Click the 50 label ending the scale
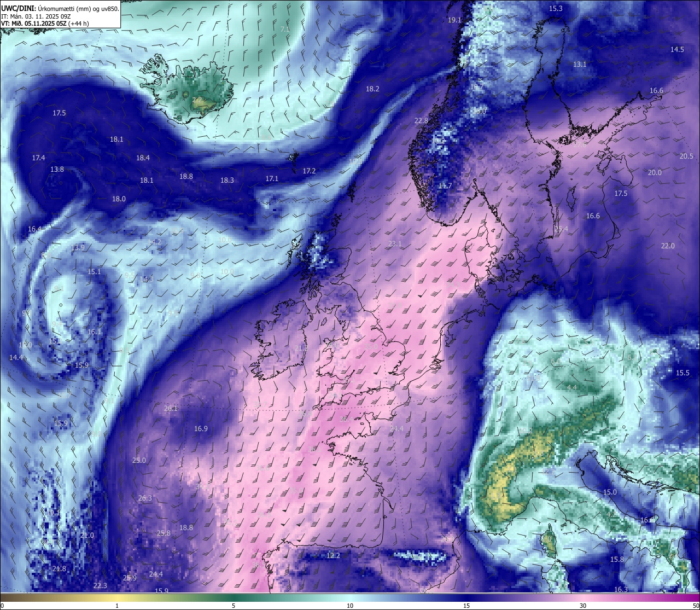This screenshot has height=610, width=700. (696, 606)
